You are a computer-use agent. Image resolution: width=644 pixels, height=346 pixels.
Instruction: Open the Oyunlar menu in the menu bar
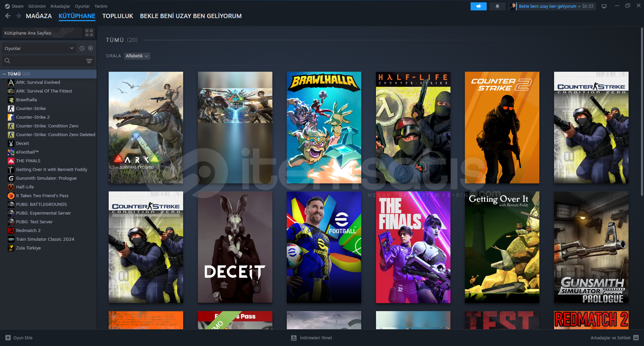click(x=82, y=6)
